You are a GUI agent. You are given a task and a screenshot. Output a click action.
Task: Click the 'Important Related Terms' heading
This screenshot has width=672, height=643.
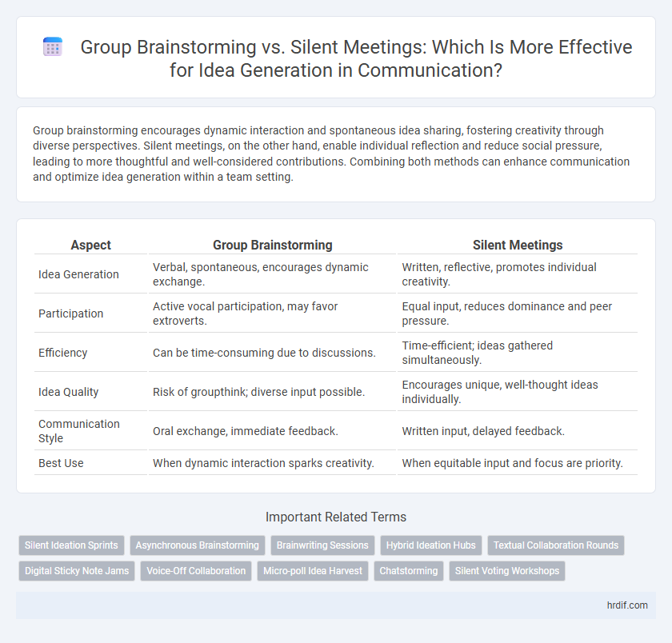[x=336, y=517]
